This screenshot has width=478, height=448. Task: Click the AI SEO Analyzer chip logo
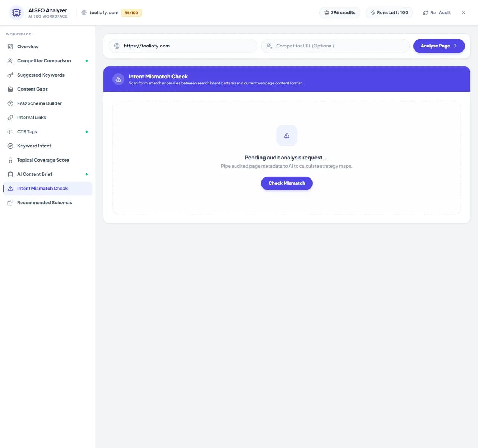16,13
